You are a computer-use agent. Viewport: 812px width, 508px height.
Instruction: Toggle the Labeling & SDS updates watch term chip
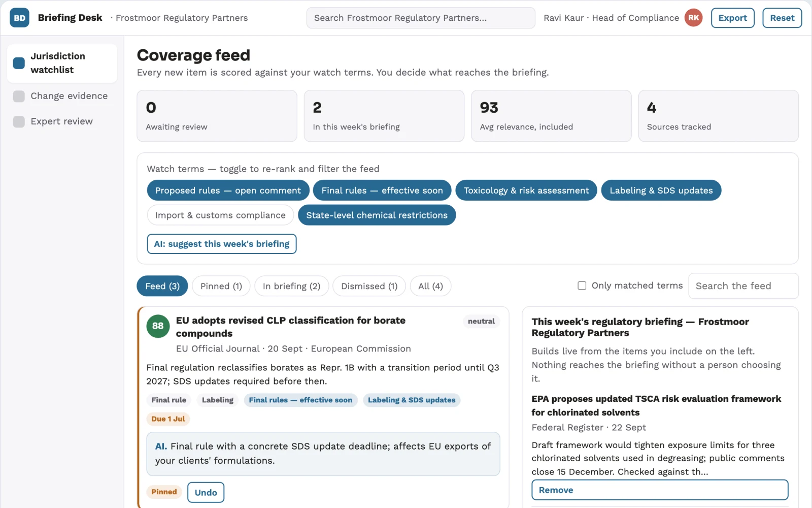(661, 190)
